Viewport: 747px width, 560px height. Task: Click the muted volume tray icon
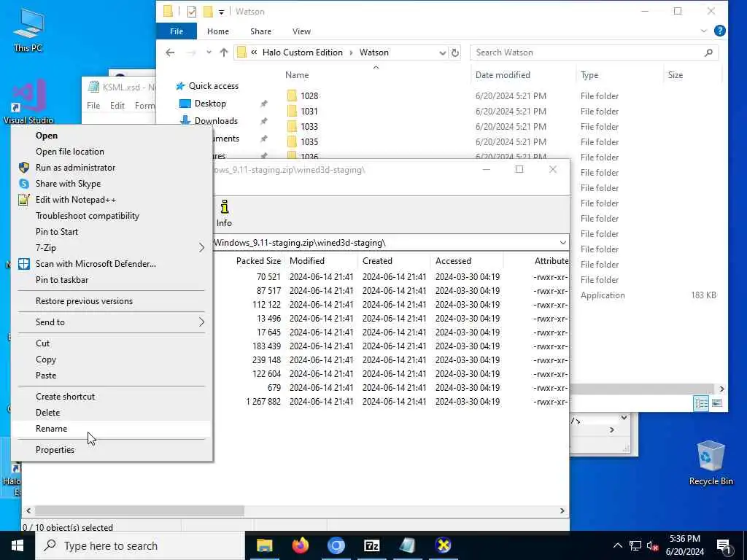[x=652, y=545]
